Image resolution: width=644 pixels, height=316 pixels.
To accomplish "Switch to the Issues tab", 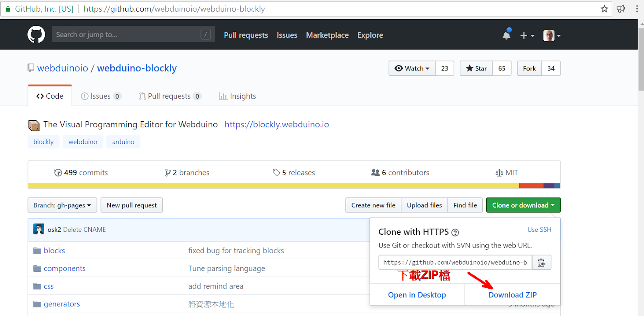I will coord(101,96).
